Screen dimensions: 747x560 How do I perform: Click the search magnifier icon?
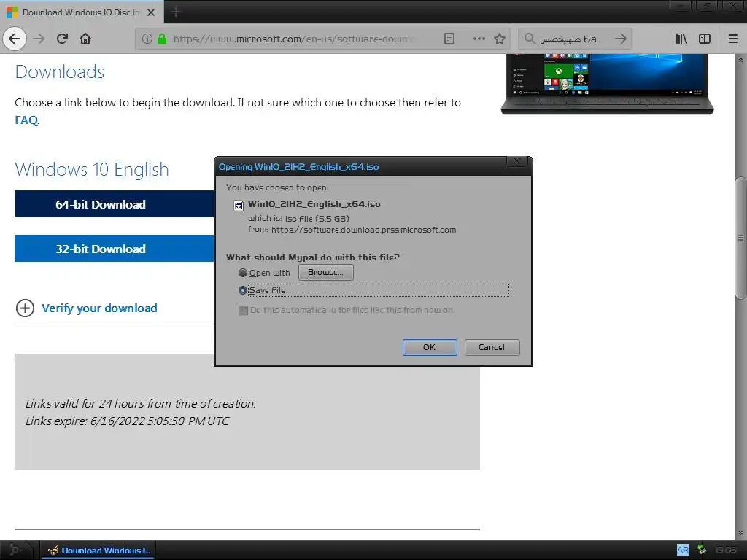pyautogui.click(x=530, y=39)
